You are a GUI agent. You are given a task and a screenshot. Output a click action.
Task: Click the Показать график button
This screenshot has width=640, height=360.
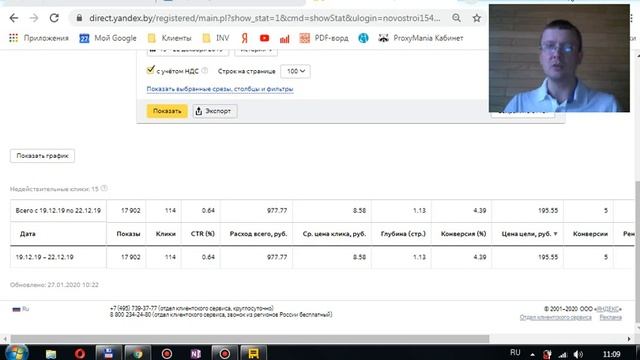(x=42, y=156)
